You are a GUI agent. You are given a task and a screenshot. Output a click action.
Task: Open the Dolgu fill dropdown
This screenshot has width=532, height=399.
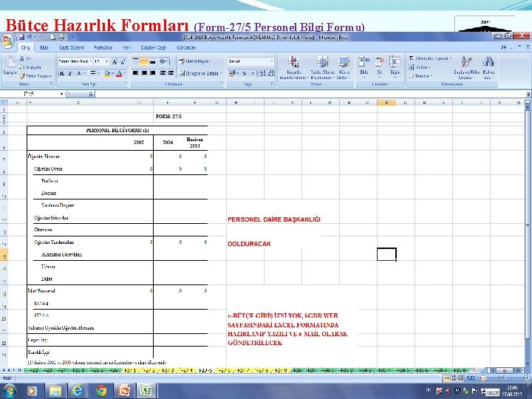click(x=420, y=67)
